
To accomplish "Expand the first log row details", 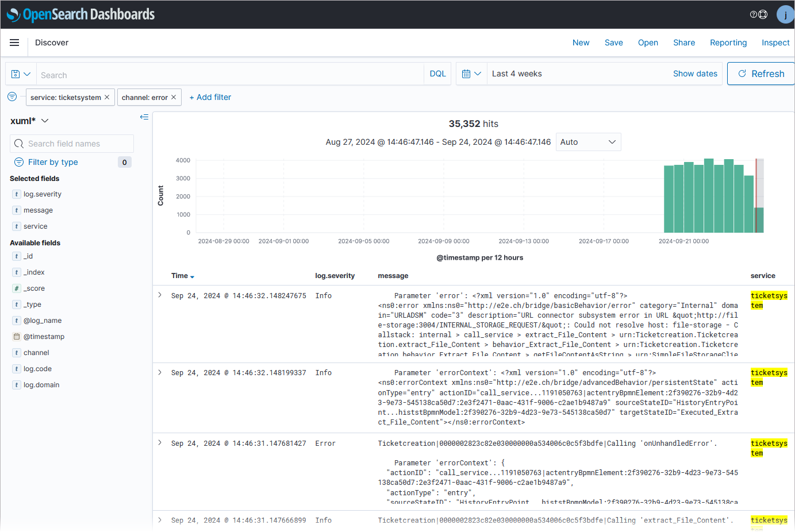I will point(160,295).
